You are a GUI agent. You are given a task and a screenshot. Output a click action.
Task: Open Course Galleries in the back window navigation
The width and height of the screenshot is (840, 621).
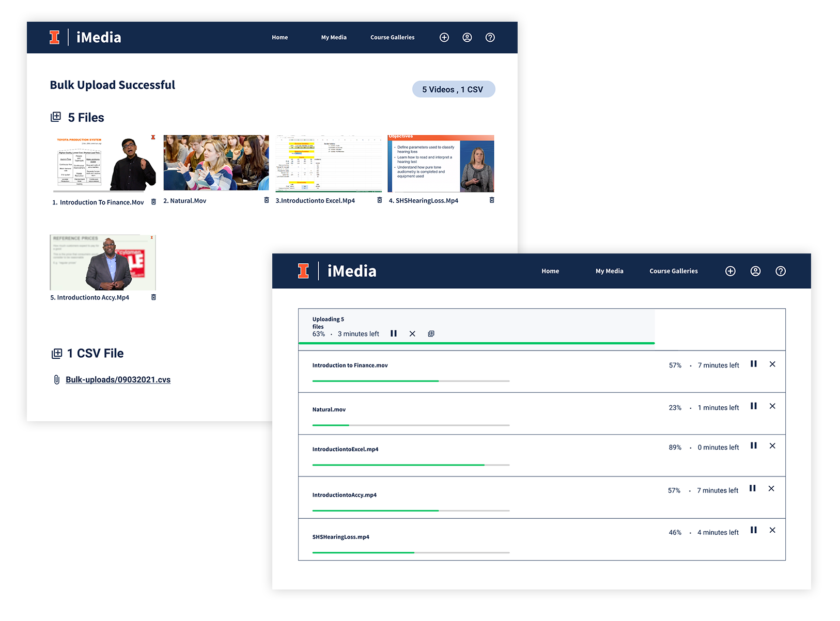click(x=393, y=37)
